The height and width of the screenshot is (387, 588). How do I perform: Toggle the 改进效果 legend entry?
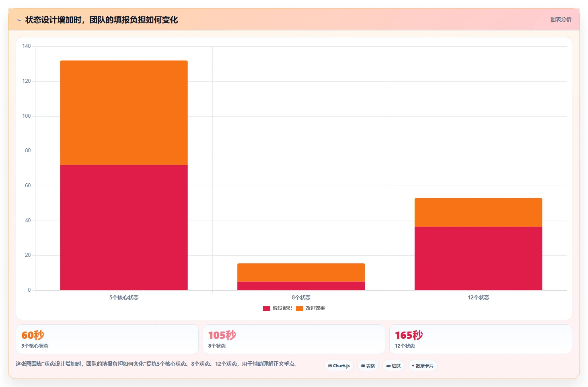(x=310, y=308)
